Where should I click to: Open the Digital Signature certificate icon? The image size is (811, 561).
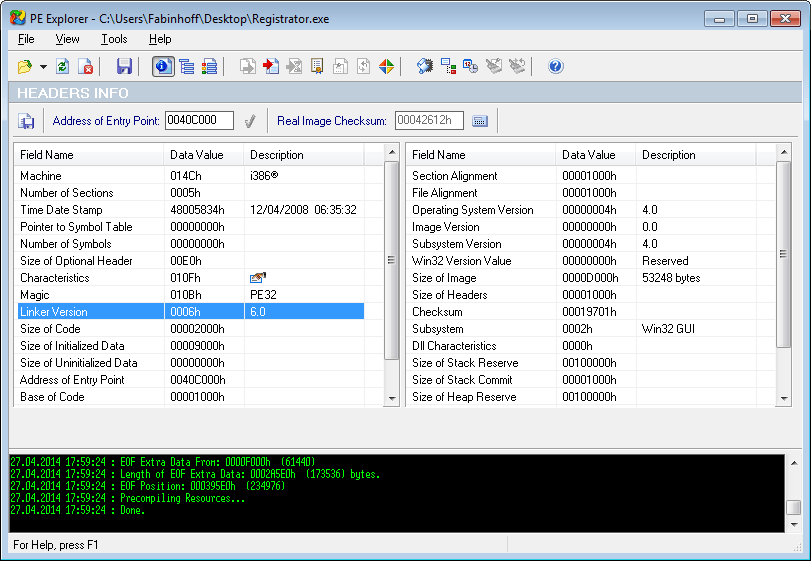point(317,66)
